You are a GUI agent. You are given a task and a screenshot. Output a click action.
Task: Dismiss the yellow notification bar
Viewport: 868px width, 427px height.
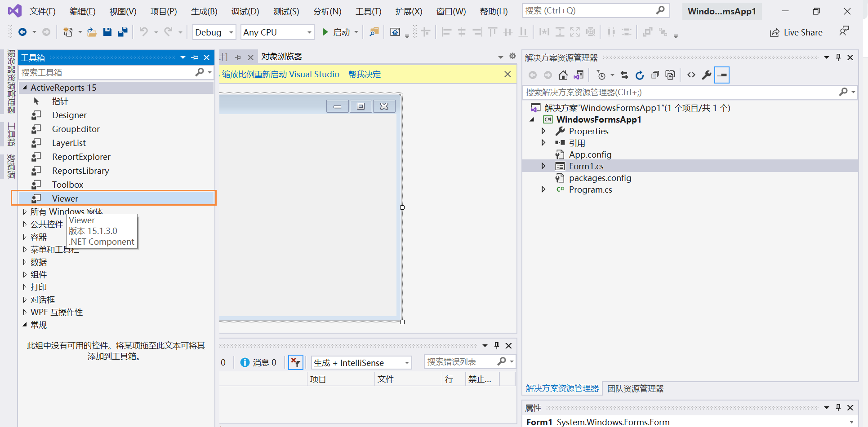(507, 74)
